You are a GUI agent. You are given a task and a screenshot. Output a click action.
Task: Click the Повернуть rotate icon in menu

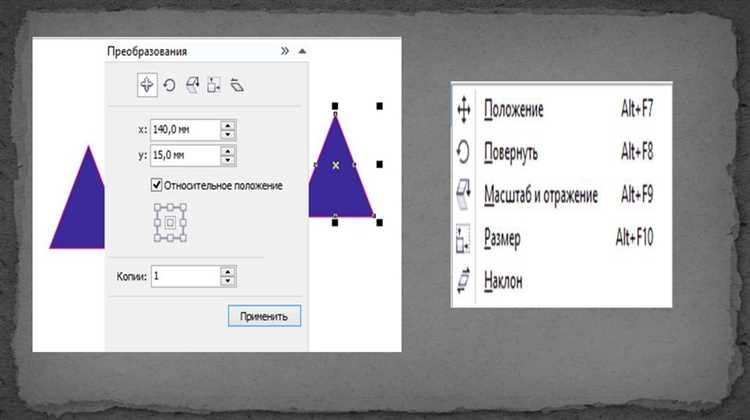463,152
